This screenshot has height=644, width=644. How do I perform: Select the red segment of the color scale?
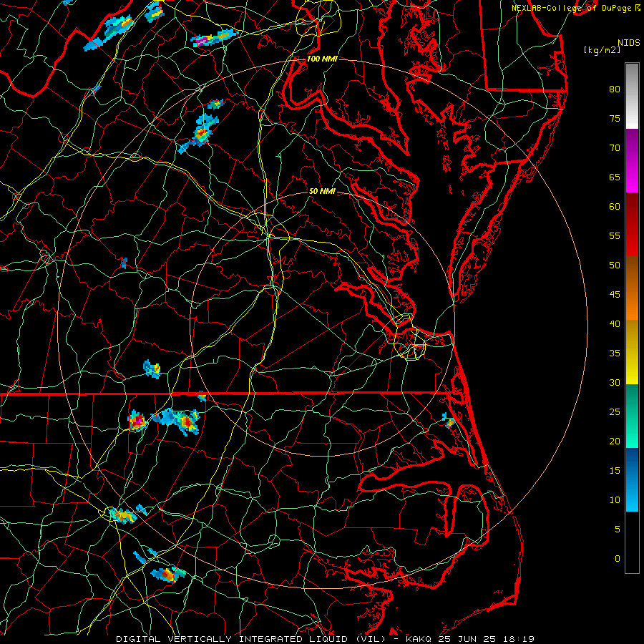point(632,225)
